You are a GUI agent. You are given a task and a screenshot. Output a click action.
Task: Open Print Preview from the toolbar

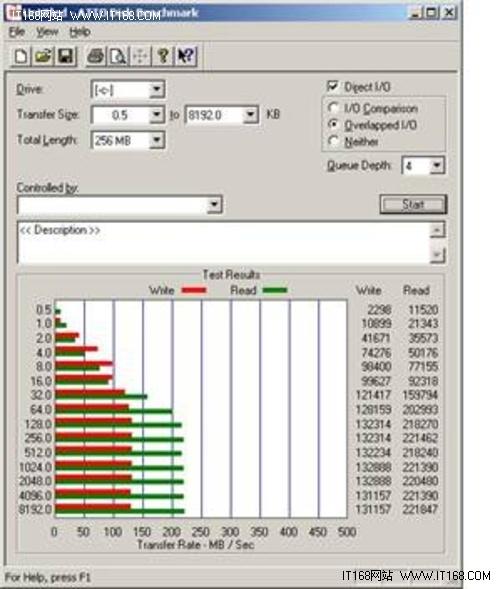(118, 56)
